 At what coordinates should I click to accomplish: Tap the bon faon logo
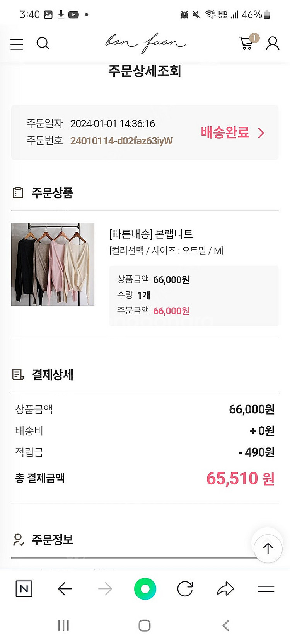(x=145, y=43)
